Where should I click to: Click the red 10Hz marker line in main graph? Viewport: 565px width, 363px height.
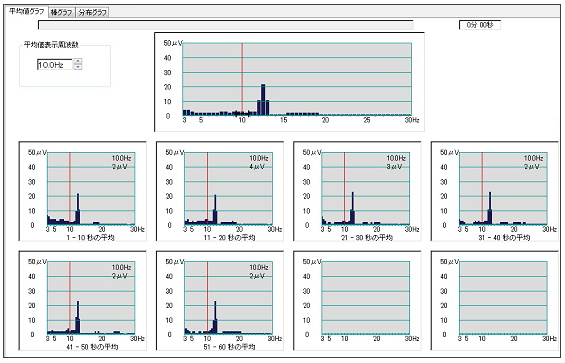tap(242, 79)
